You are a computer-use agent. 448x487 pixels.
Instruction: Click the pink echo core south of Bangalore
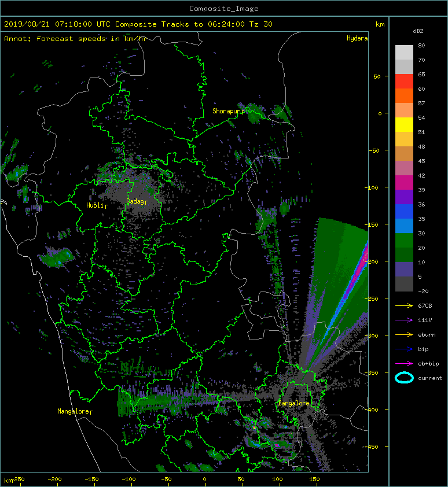(x=277, y=445)
